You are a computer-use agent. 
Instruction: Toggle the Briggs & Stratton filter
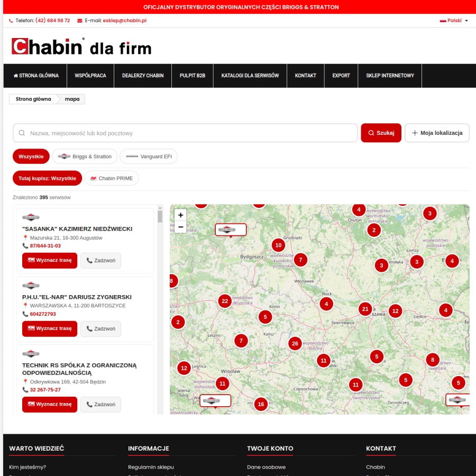point(85,157)
